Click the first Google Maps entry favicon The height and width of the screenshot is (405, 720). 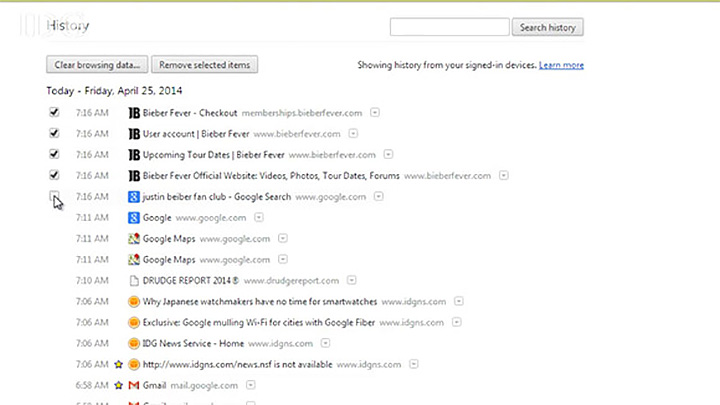tap(134, 239)
